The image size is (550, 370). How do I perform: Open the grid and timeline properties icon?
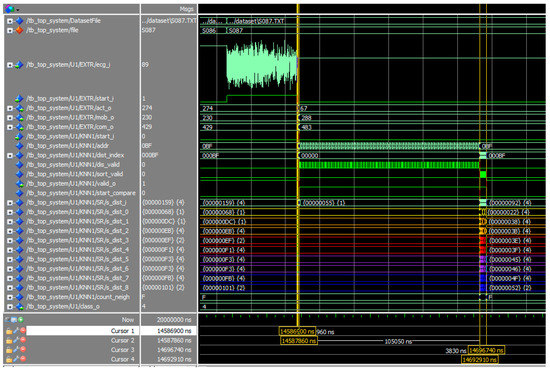click(14, 319)
